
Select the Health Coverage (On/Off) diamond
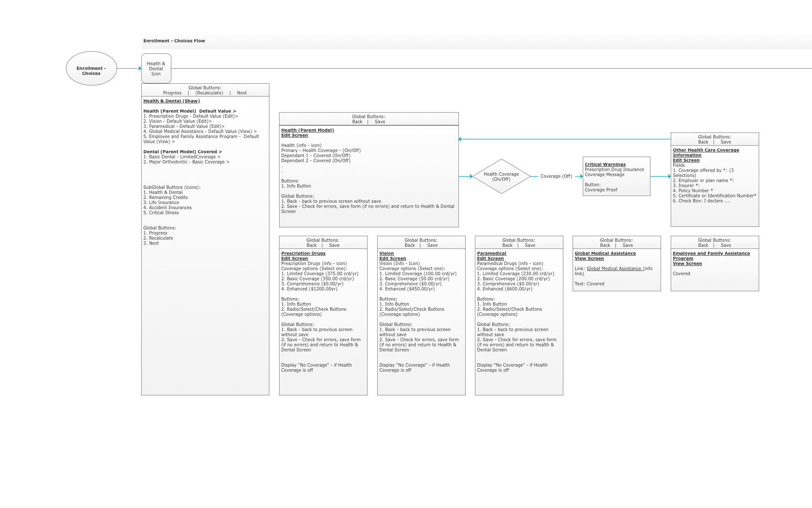coord(501,177)
